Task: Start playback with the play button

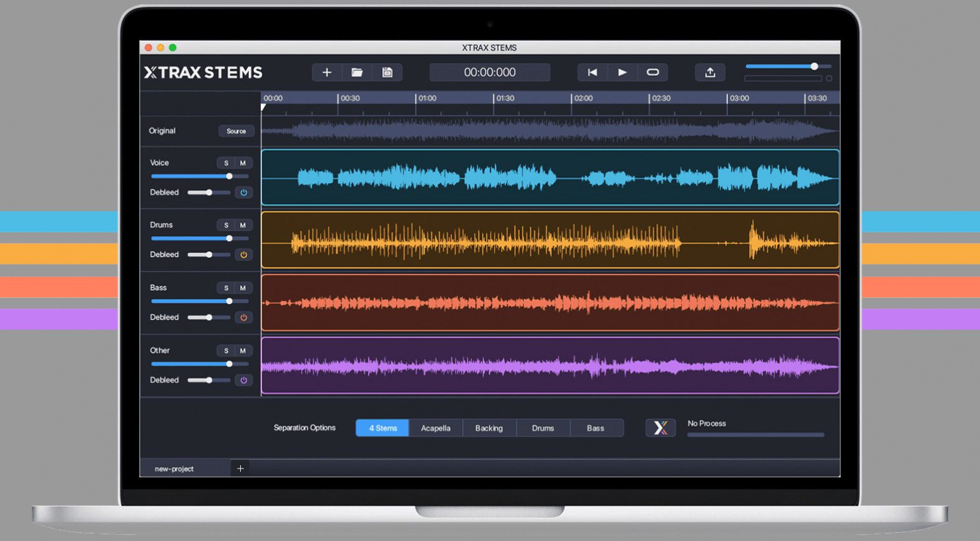Action: 622,73
